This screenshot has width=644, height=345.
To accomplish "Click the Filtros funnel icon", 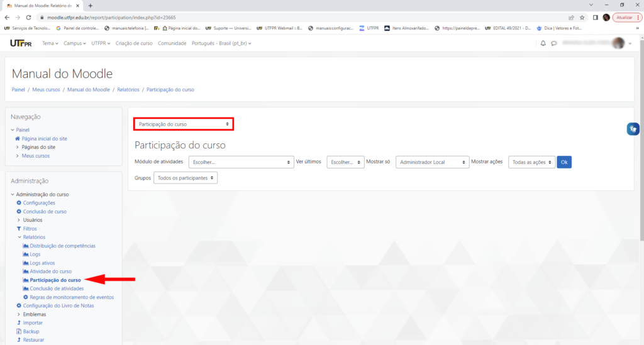I will tap(19, 229).
